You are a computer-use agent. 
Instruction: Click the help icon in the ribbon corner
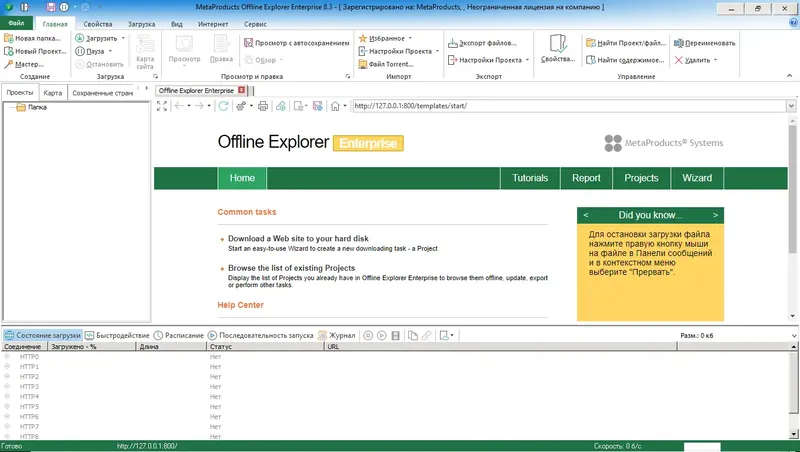pyautogui.click(x=793, y=23)
